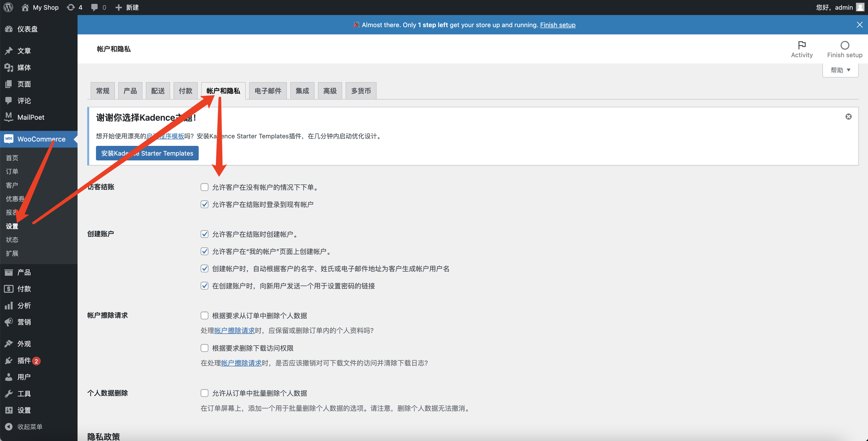Dismiss the Kadence theme notice

[x=848, y=117]
